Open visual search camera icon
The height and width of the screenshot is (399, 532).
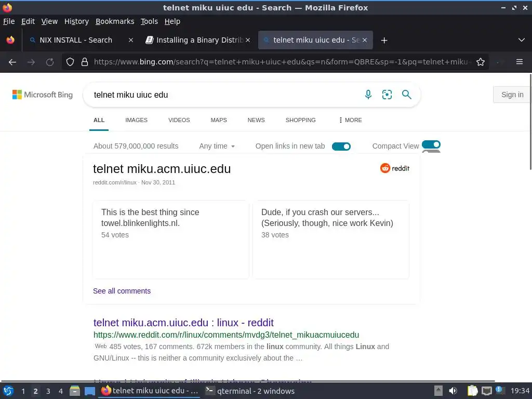pyautogui.click(x=387, y=95)
